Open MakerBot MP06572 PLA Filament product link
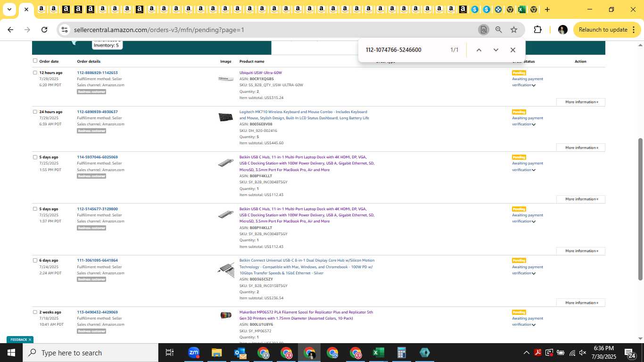Viewport: 644px width, 362px height. click(x=306, y=315)
